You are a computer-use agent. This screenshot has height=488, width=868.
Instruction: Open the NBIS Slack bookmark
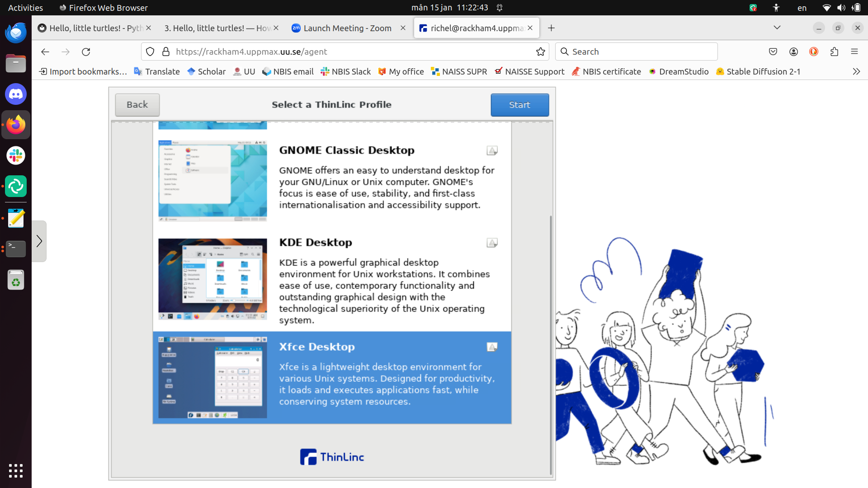345,71
